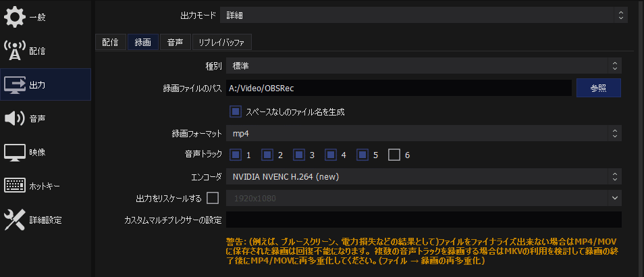Uncheck audio track 5 checkbox
The width and height of the screenshot is (644, 277).
coord(363,155)
